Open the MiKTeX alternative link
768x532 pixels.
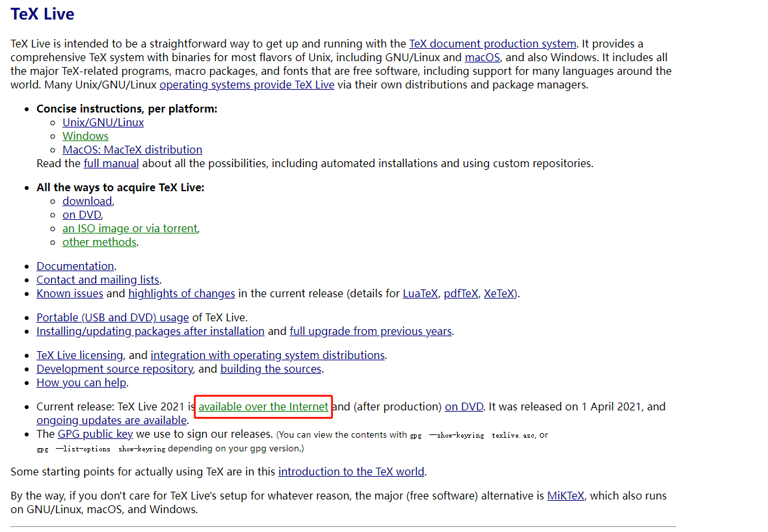[566, 496]
